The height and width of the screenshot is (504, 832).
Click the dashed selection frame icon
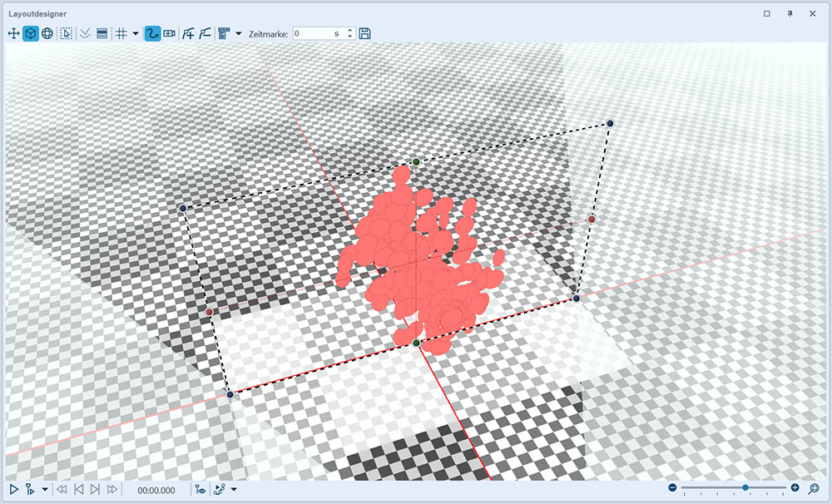[67, 34]
